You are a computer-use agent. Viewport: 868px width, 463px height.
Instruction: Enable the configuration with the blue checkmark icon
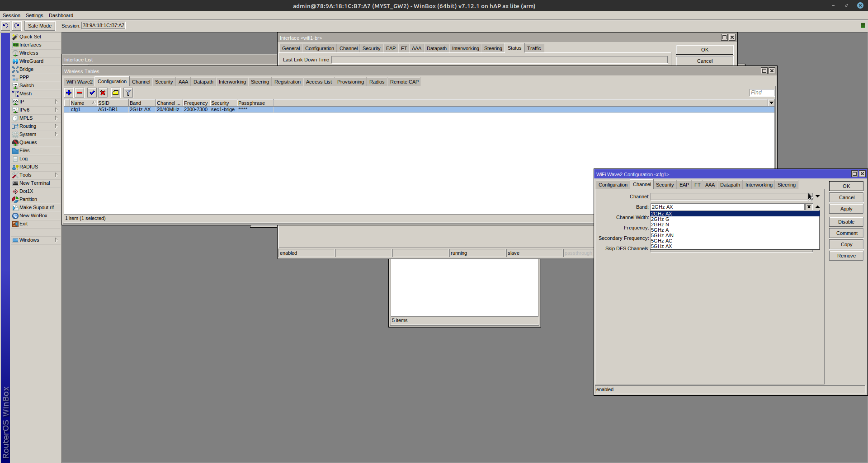click(x=92, y=93)
